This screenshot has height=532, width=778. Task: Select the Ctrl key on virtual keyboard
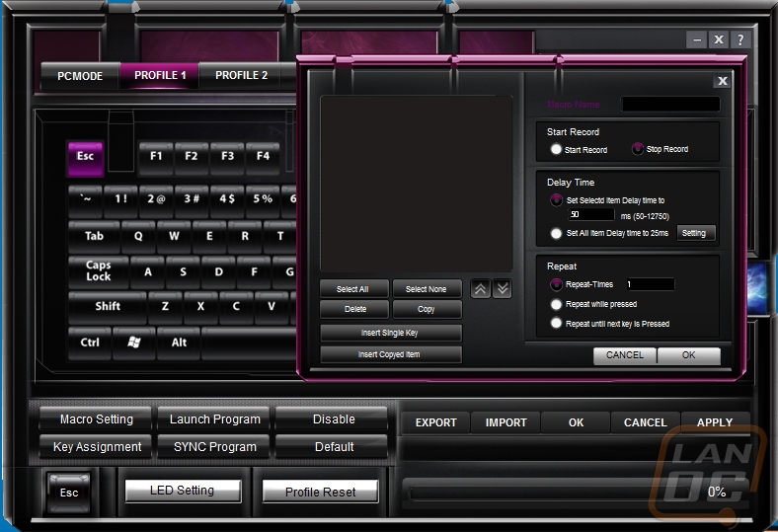click(x=90, y=342)
